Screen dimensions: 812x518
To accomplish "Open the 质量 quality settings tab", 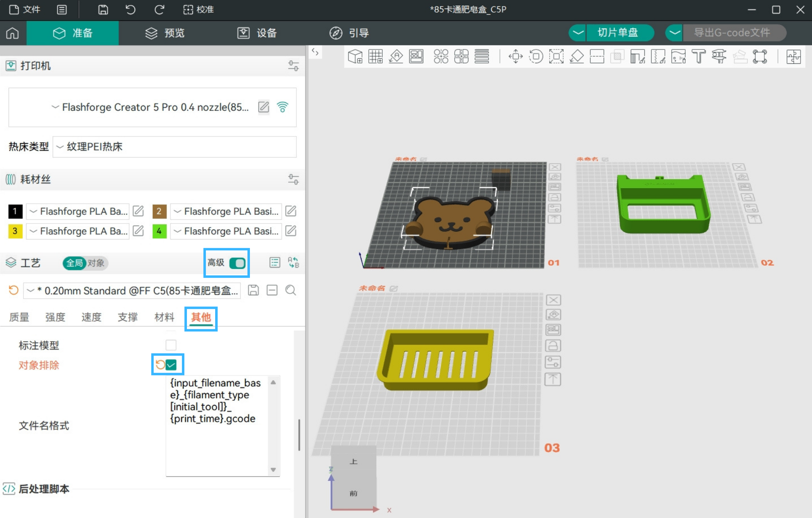I will [x=19, y=317].
